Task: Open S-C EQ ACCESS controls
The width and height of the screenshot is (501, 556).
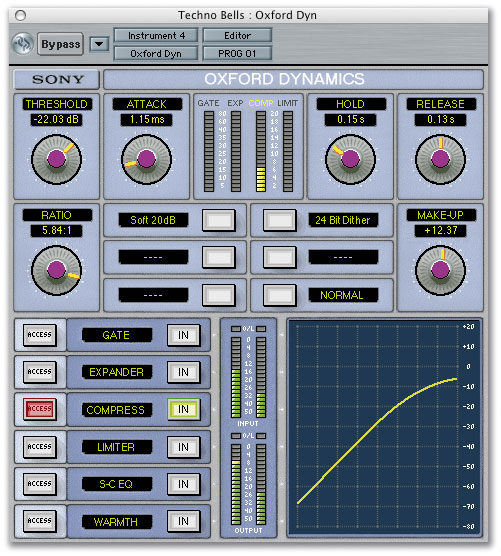Action: [x=40, y=484]
